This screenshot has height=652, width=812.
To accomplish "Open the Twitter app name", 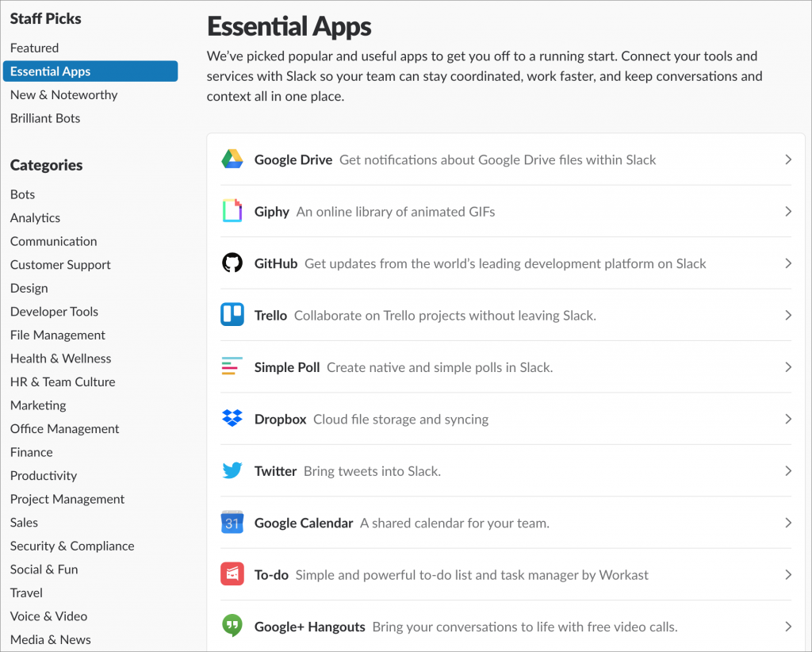I will pyautogui.click(x=275, y=470).
